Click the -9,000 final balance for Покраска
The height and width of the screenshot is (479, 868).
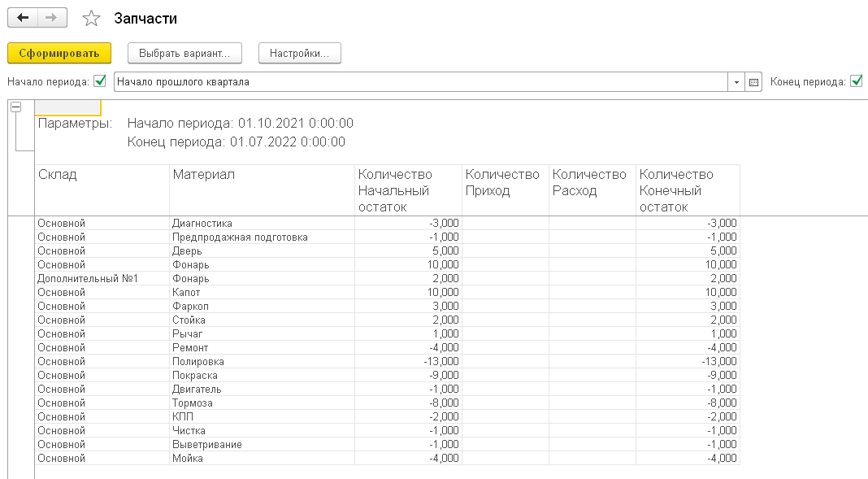click(688, 376)
